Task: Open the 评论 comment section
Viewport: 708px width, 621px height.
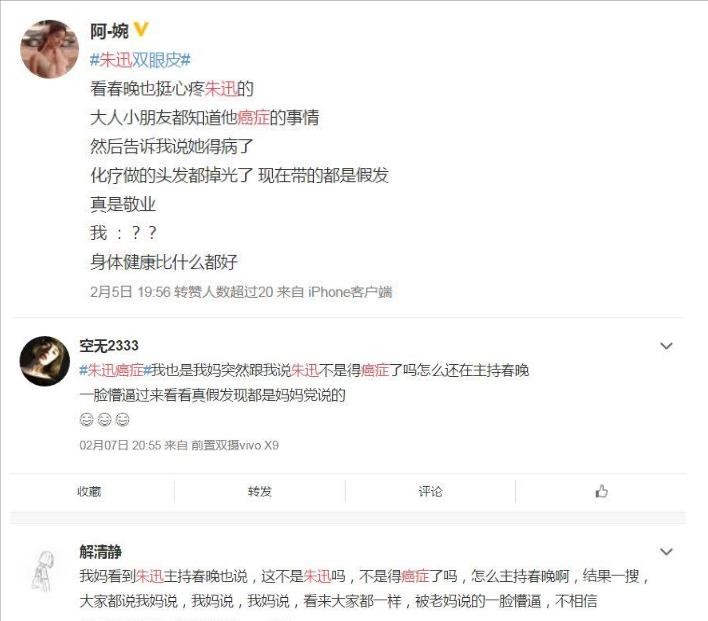Action: tap(430, 491)
